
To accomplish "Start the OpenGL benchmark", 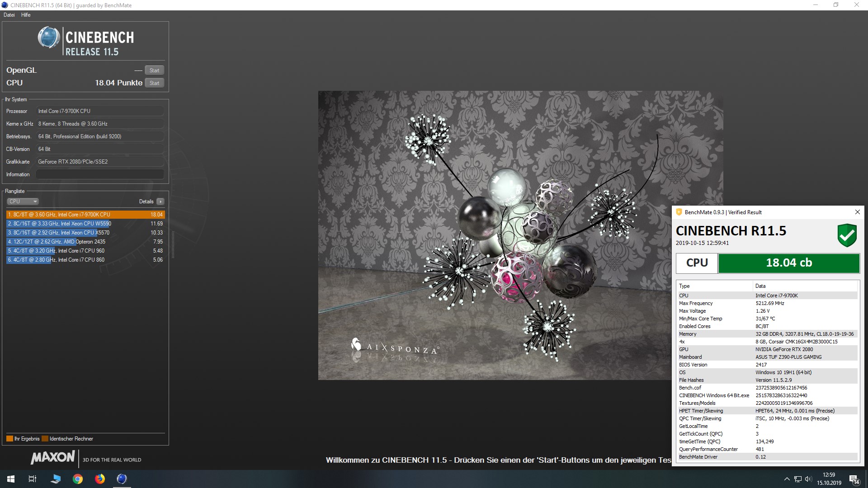I will click(154, 70).
